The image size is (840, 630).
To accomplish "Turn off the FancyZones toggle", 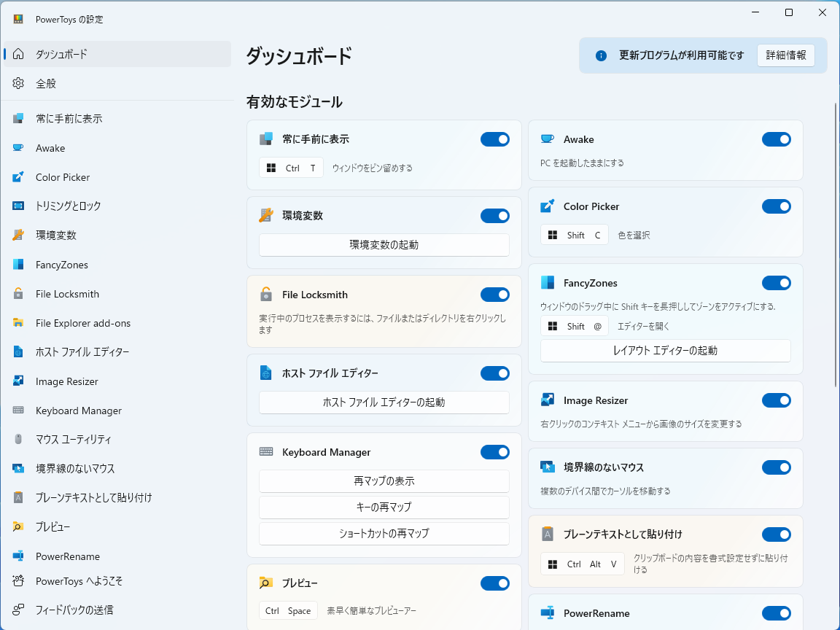I will [x=777, y=283].
